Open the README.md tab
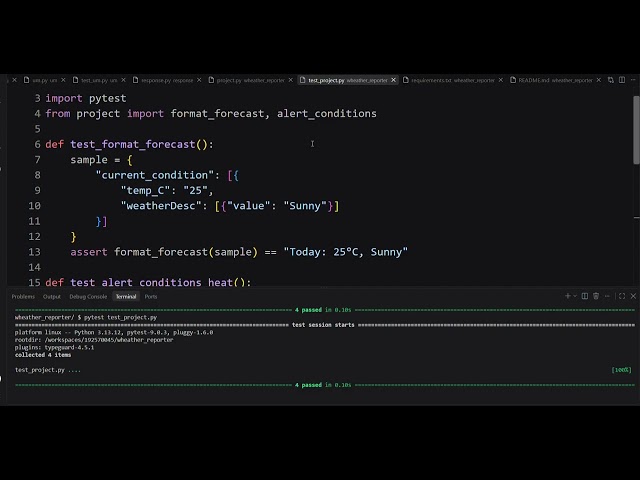This screenshot has height=480, width=640. click(555, 80)
